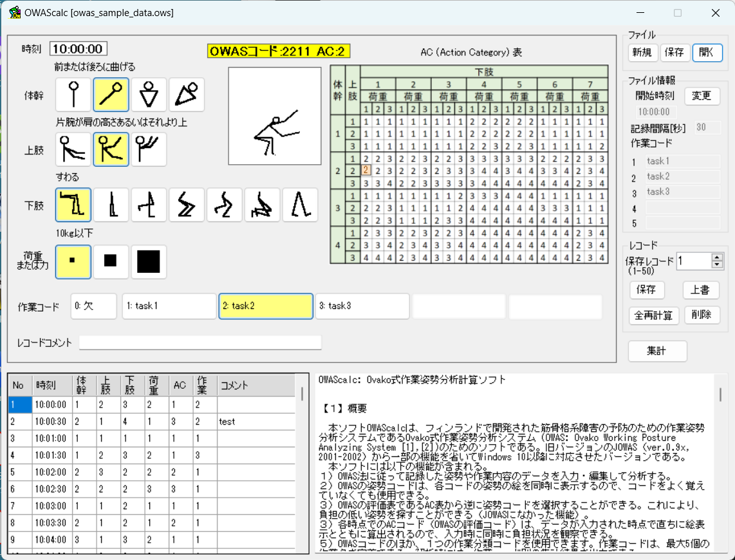Select the heaviest load option
Screen dimensions: 735x560
(x=148, y=261)
